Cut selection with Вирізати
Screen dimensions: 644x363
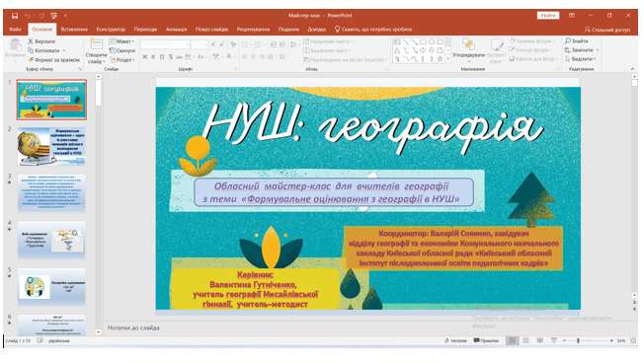41,41
